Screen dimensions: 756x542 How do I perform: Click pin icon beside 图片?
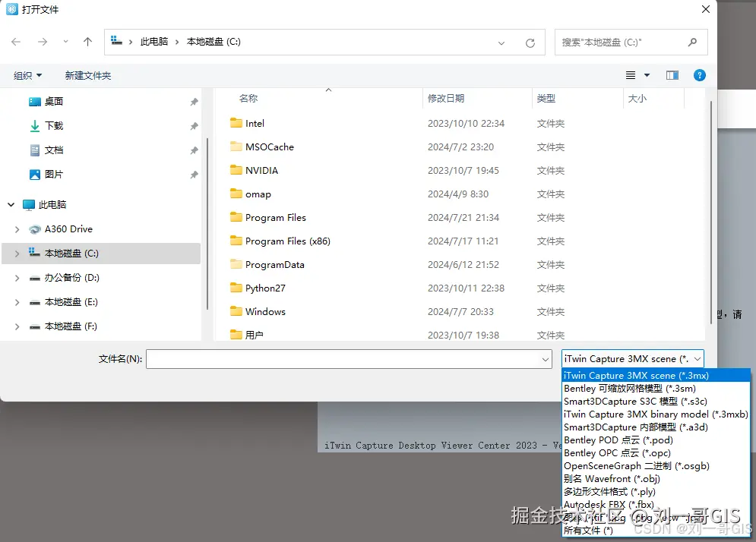pyautogui.click(x=194, y=175)
